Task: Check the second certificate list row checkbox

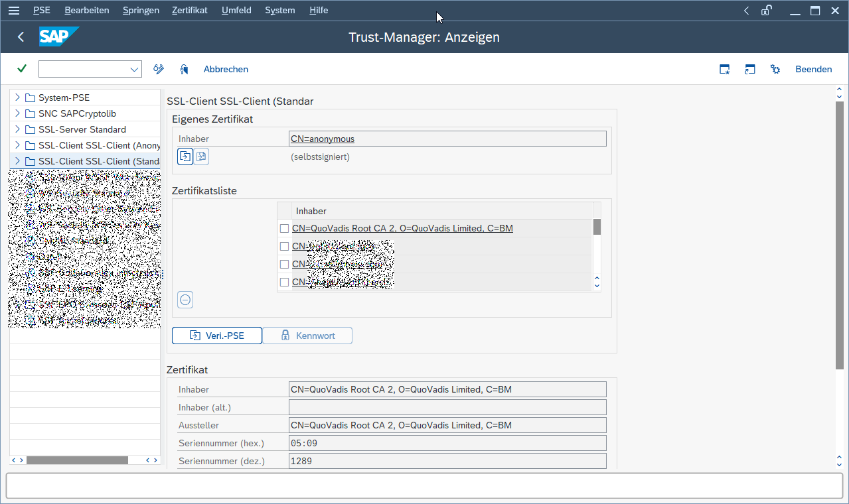Action: [x=284, y=246]
